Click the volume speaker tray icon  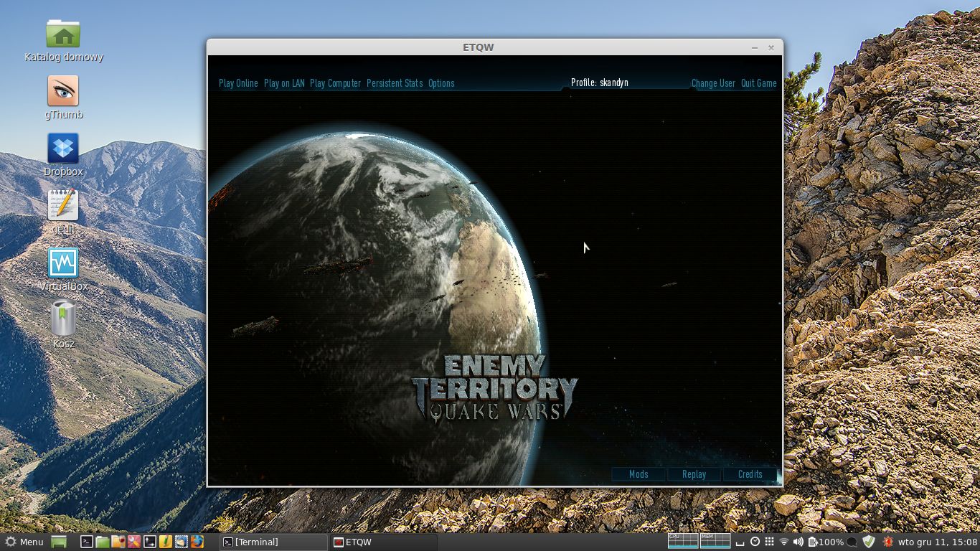click(798, 542)
